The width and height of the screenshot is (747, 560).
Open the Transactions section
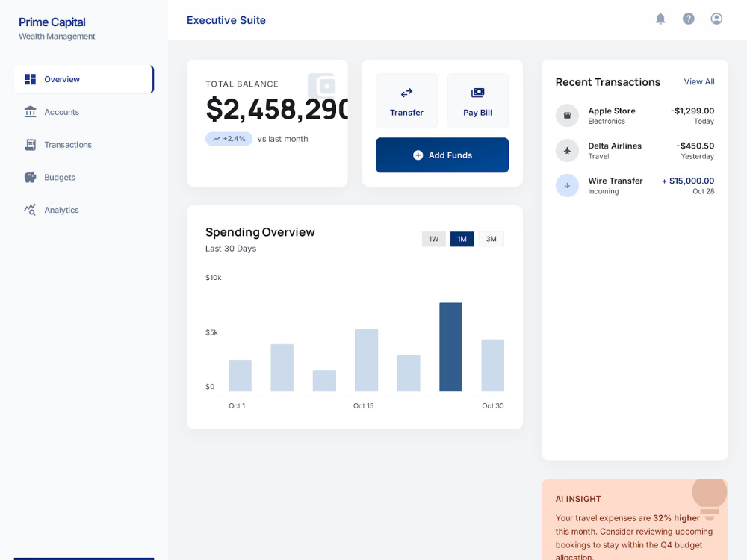84,145
